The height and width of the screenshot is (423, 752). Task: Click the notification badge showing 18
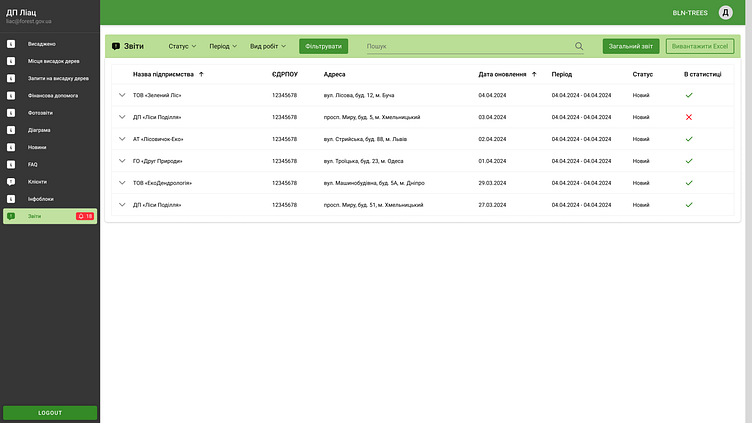point(85,216)
